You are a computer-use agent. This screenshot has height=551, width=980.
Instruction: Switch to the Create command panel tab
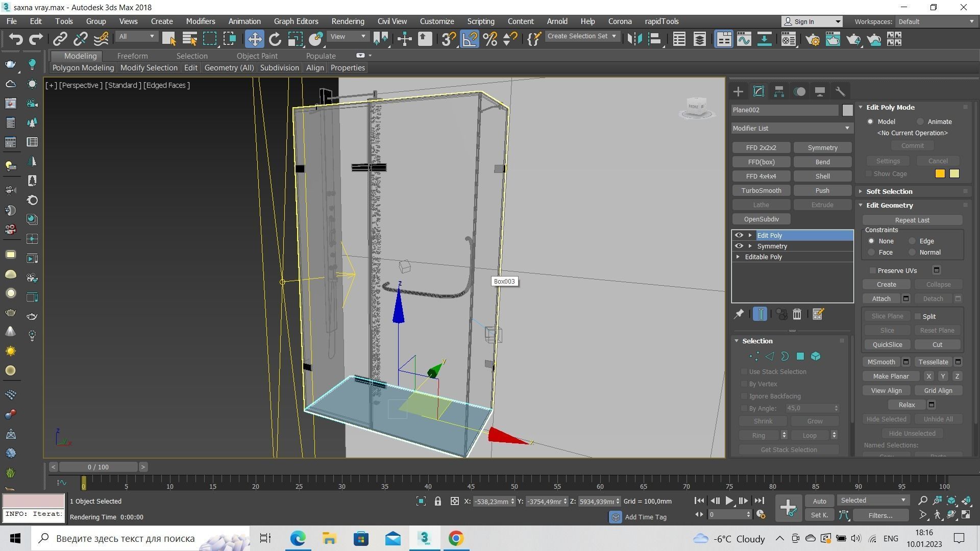pyautogui.click(x=738, y=91)
